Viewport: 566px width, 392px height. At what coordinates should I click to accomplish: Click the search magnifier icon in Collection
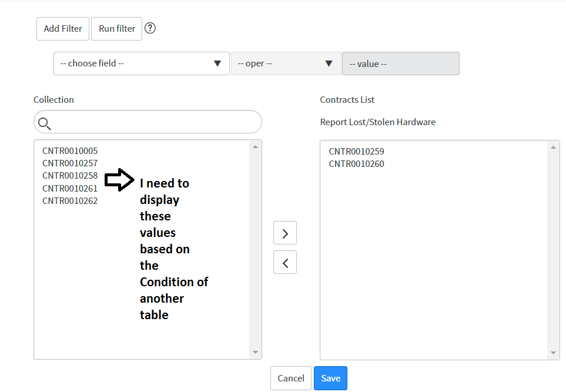pos(44,123)
